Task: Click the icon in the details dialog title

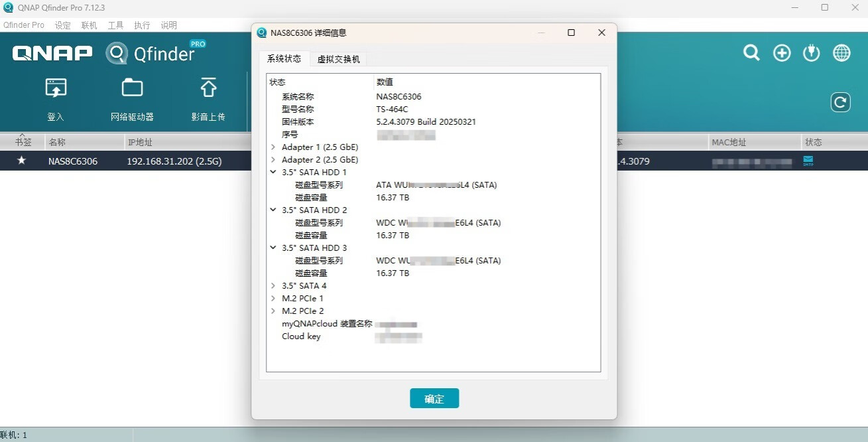Action: click(x=262, y=33)
